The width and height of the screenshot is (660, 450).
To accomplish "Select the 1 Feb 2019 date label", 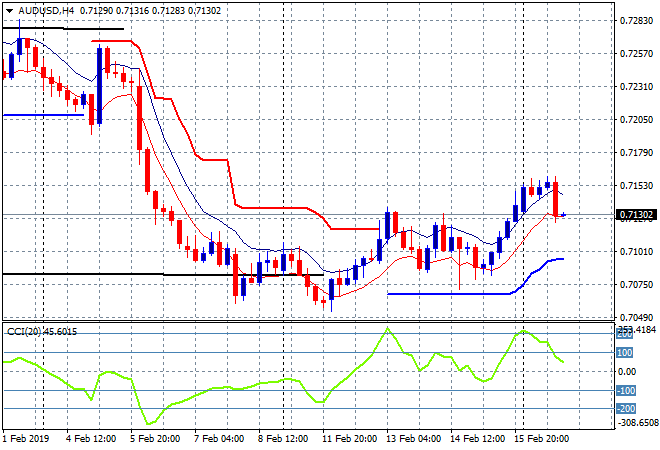I will pyautogui.click(x=27, y=439).
